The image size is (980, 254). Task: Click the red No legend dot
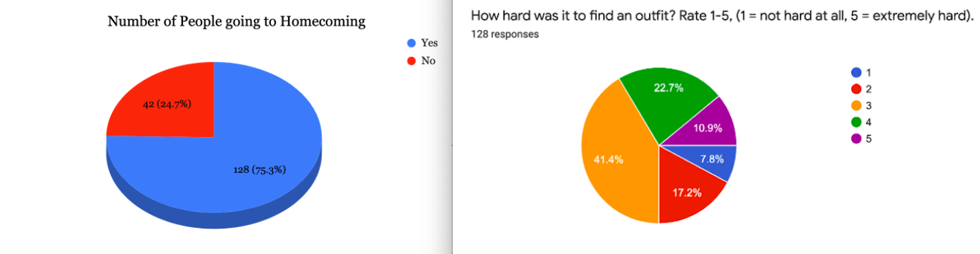click(411, 61)
